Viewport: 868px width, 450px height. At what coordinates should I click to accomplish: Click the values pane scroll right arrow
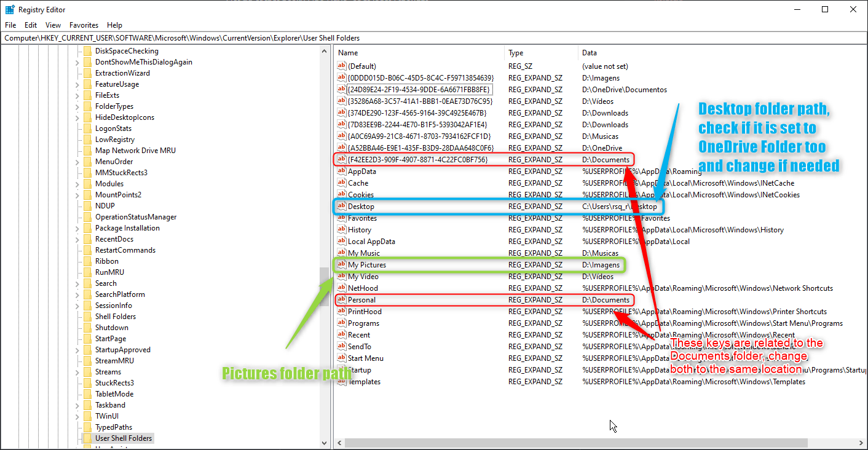tap(861, 443)
